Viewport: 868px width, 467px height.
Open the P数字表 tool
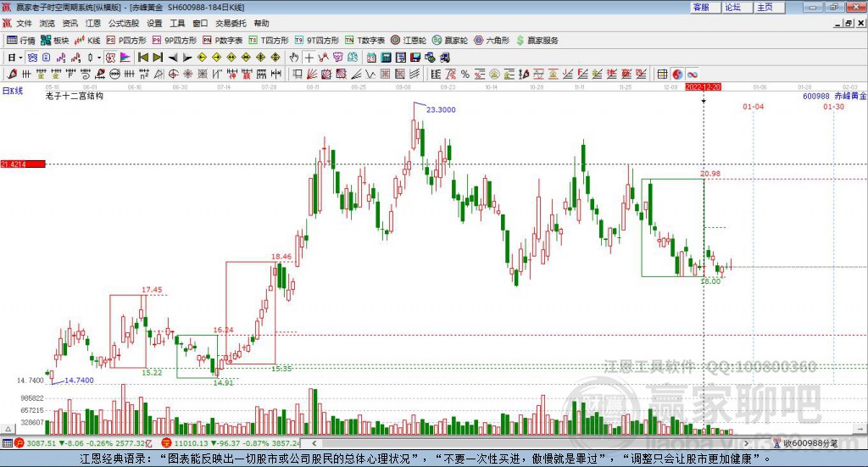click(223, 41)
